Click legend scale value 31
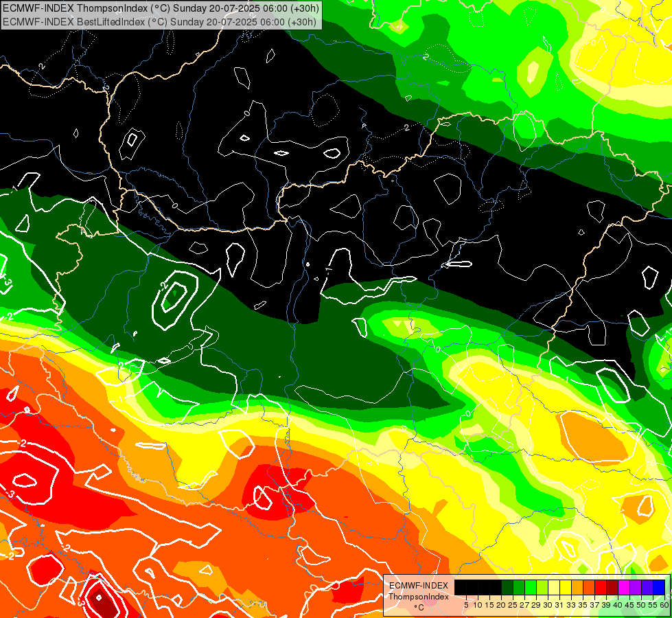The width and height of the screenshot is (672, 618). coord(559,605)
